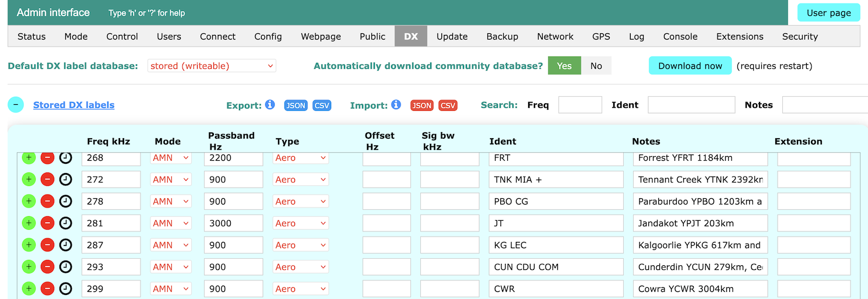This screenshot has height=299, width=868.
Task: Import labels from CSV
Action: (448, 105)
